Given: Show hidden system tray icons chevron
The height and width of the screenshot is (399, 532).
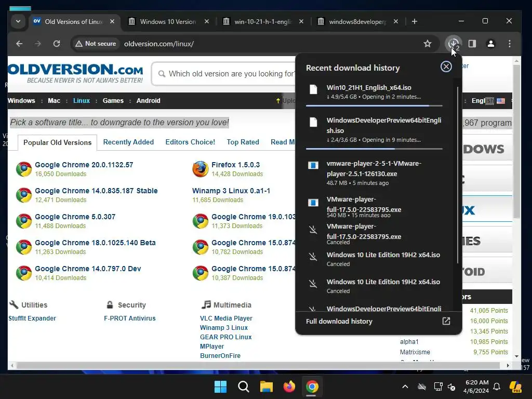Looking at the screenshot, I should point(405,386).
